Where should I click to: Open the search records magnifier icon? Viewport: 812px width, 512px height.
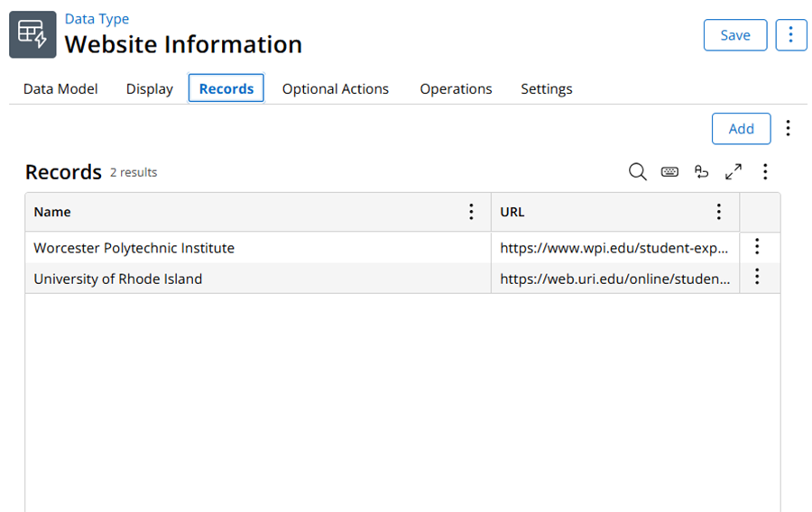click(x=638, y=171)
